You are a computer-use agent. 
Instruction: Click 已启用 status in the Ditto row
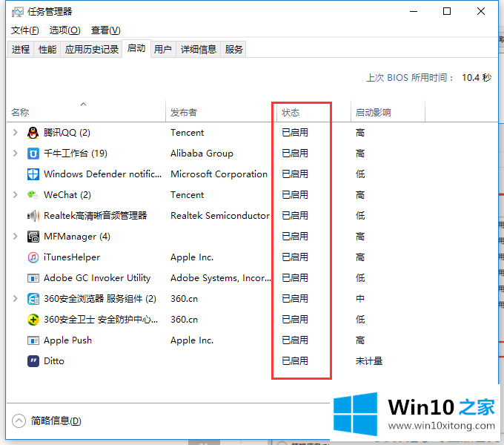(295, 361)
